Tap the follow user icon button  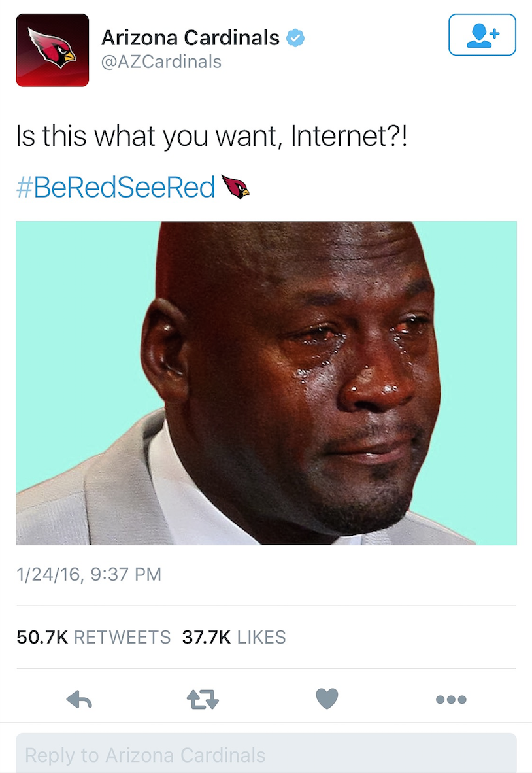point(482,35)
